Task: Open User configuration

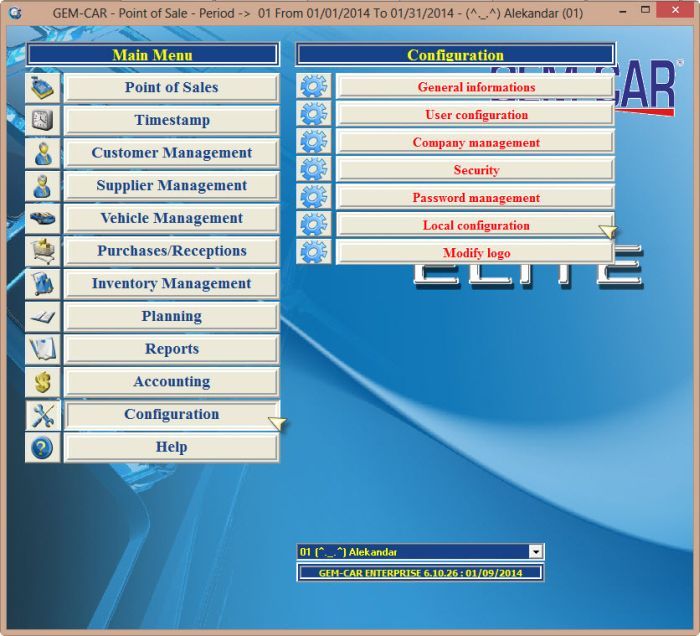Action: pyautogui.click(x=475, y=114)
